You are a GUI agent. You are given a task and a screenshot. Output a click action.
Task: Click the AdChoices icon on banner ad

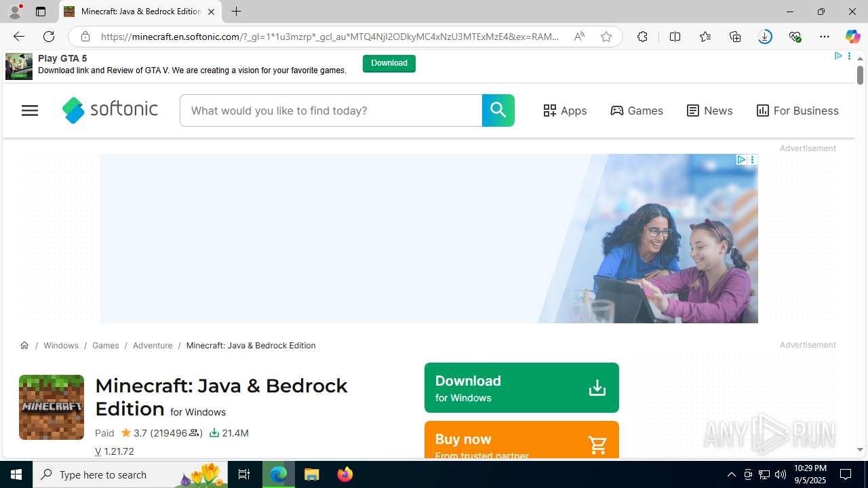point(741,160)
